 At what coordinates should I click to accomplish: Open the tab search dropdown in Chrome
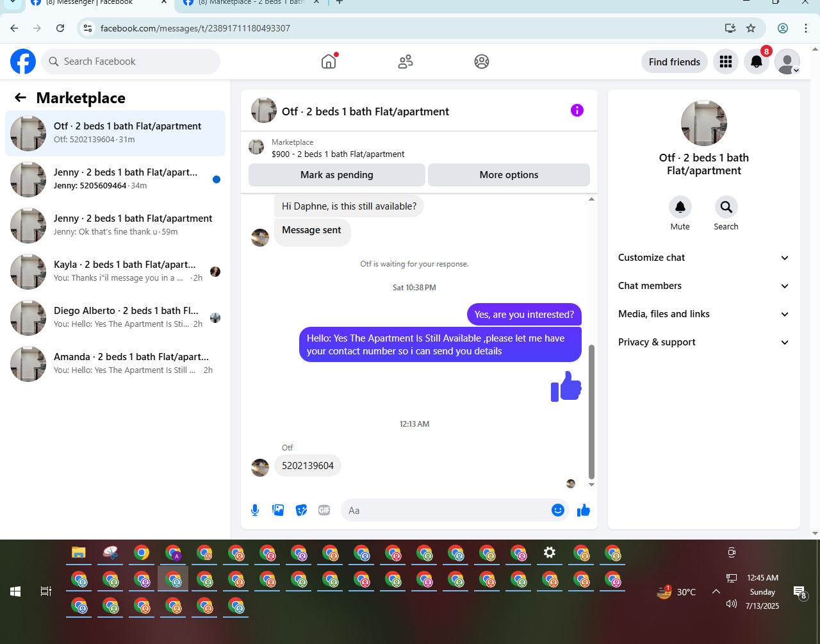[13, 3]
